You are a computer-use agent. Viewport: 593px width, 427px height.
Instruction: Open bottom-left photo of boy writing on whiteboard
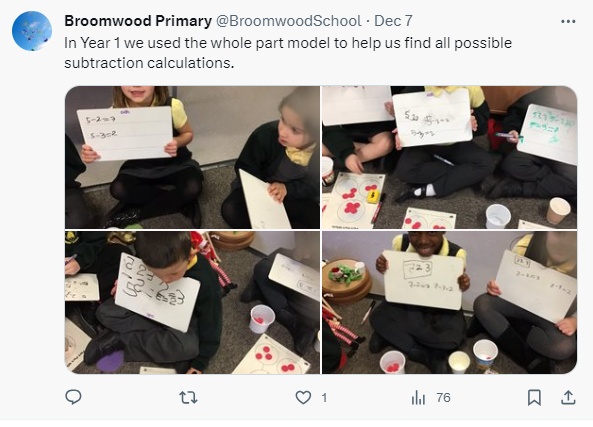(x=192, y=303)
